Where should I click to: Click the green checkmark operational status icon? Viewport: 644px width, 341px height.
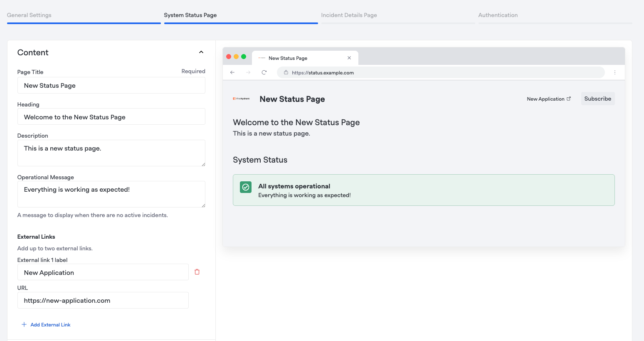pyautogui.click(x=246, y=187)
